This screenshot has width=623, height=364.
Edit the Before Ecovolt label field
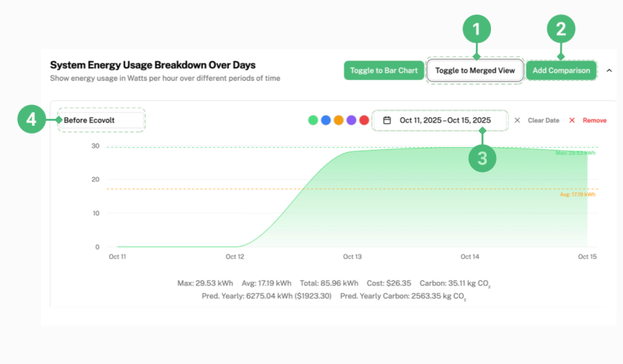click(101, 119)
